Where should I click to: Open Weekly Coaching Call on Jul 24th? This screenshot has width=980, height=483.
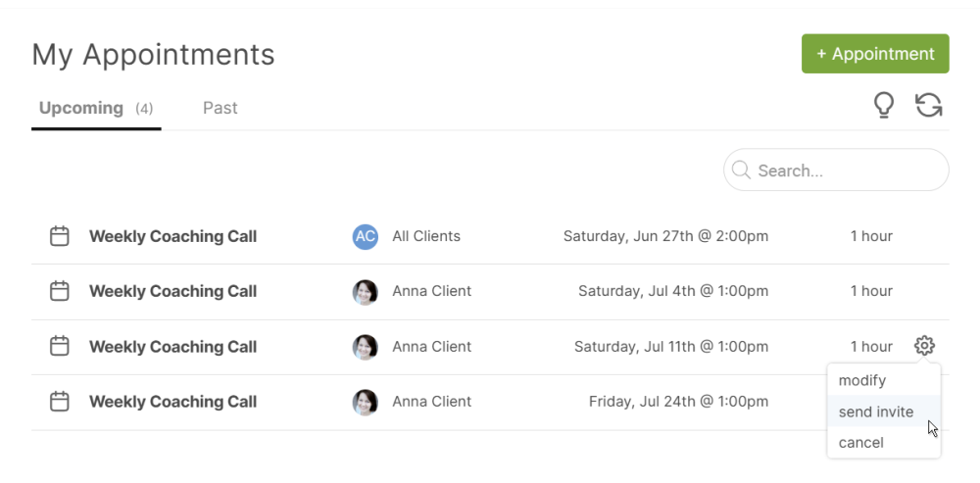172,401
